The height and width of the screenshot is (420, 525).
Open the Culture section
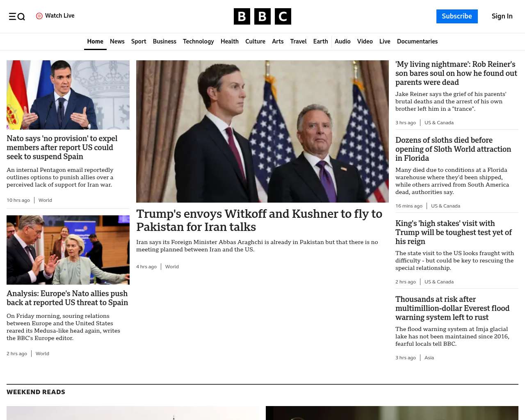(x=255, y=41)
